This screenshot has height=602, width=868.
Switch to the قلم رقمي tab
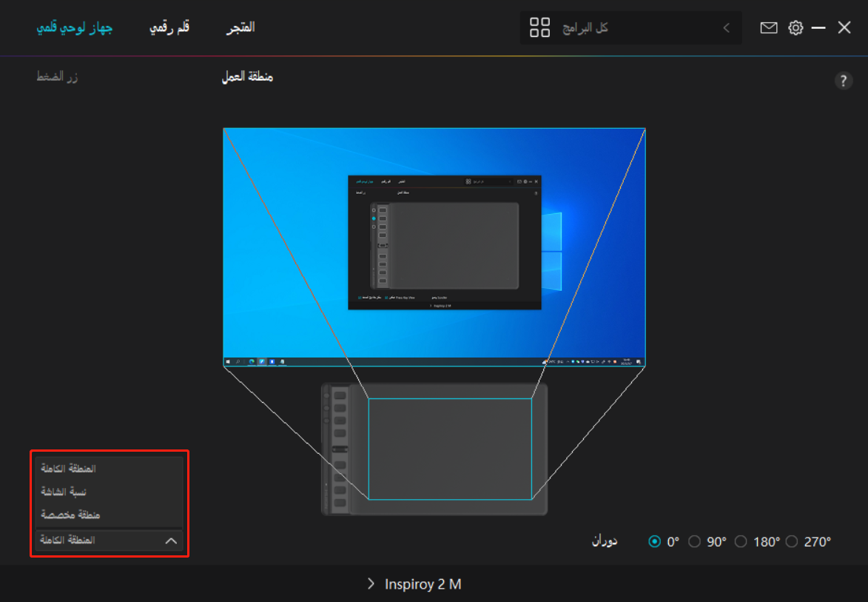coord(169,27)
